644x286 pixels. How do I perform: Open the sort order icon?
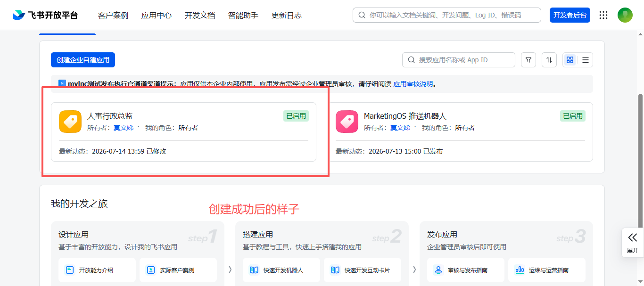point(549,60)
